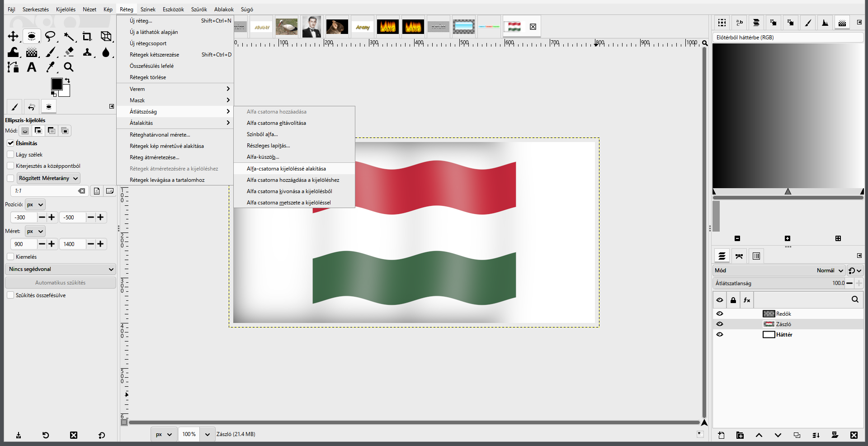868x446 pixels.
Task: Open the Nincs segédvonal dropdown
Action: coord(60,269)
